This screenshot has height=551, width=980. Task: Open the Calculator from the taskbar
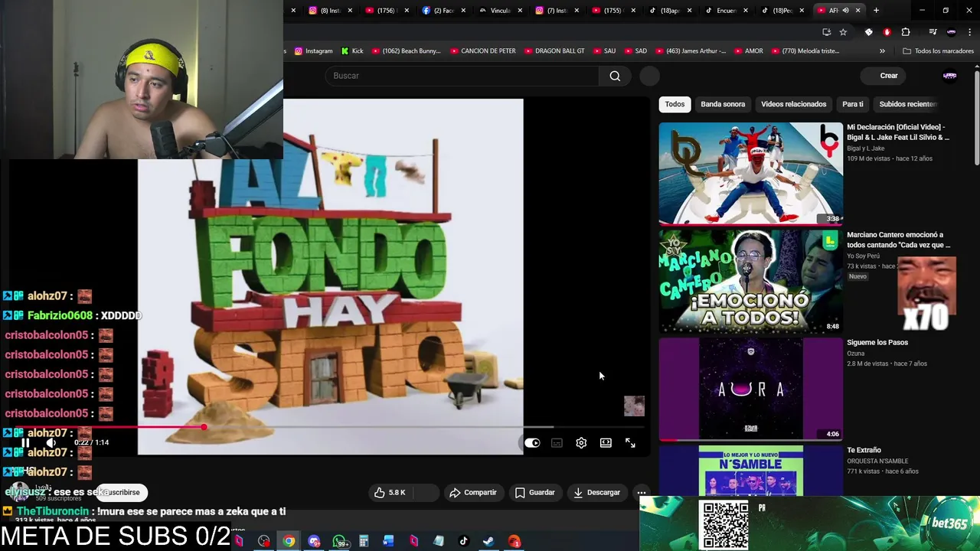(x=364, y=541)
